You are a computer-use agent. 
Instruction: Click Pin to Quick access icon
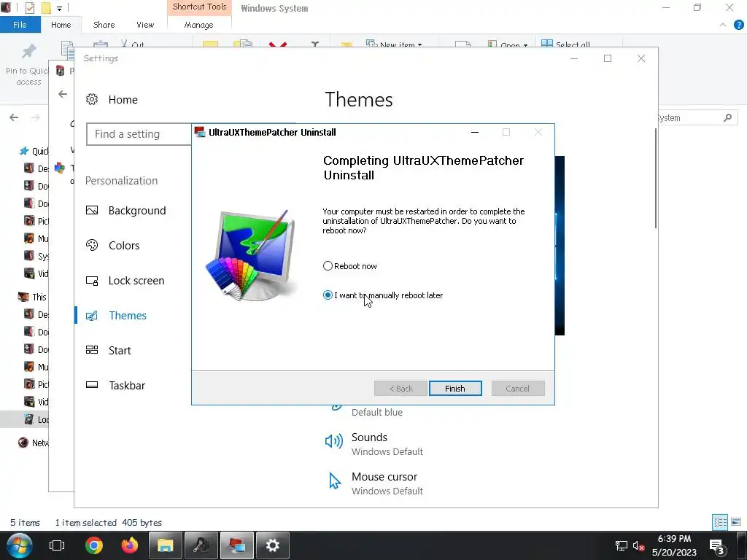(x=28, y=52)
